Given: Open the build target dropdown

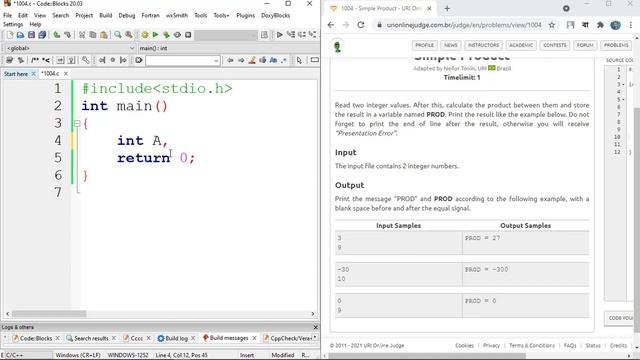Looking at the screenshot, I should coord(226,35).
